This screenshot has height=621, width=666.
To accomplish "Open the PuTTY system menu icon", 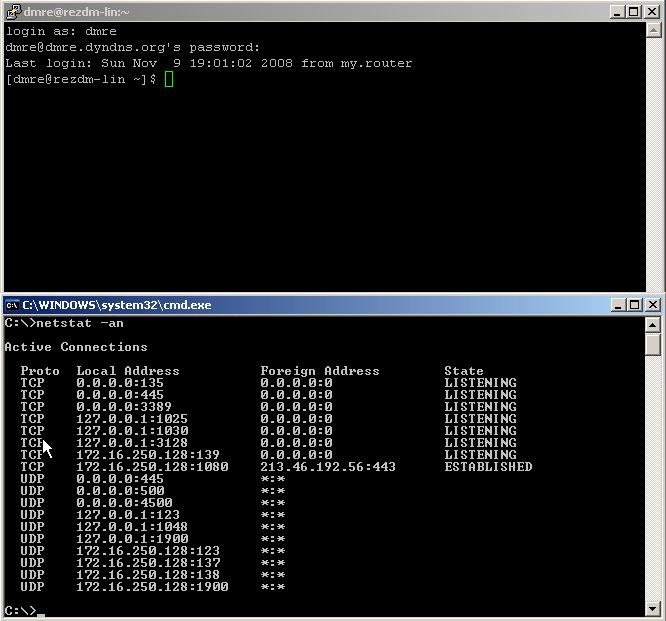I will pos(13,12).
